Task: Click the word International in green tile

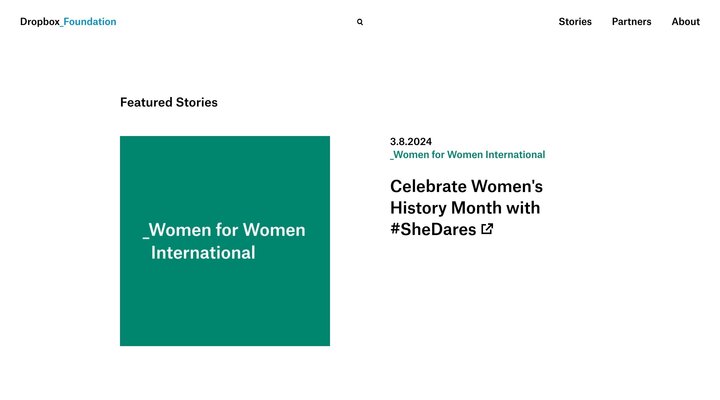Action: (203, 253)
